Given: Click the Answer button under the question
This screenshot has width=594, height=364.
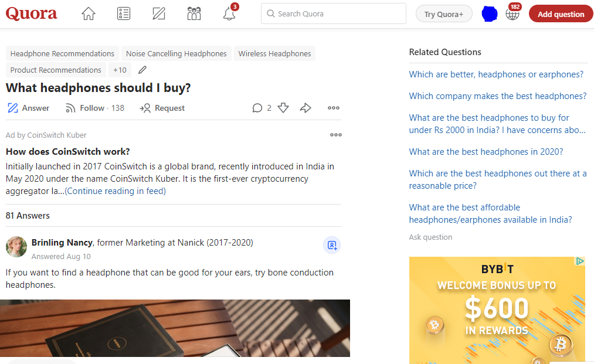Looking at the screenshot, I should click(28, 108).
